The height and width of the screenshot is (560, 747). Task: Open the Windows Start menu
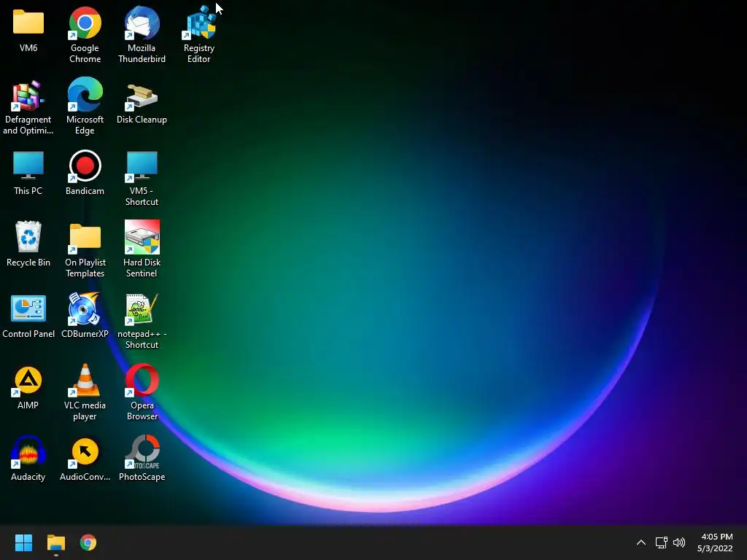coord(23,542)
